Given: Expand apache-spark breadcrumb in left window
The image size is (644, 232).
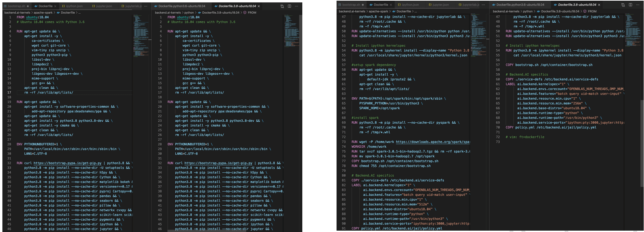Looking at the screenshot, I should click(43, 13).
